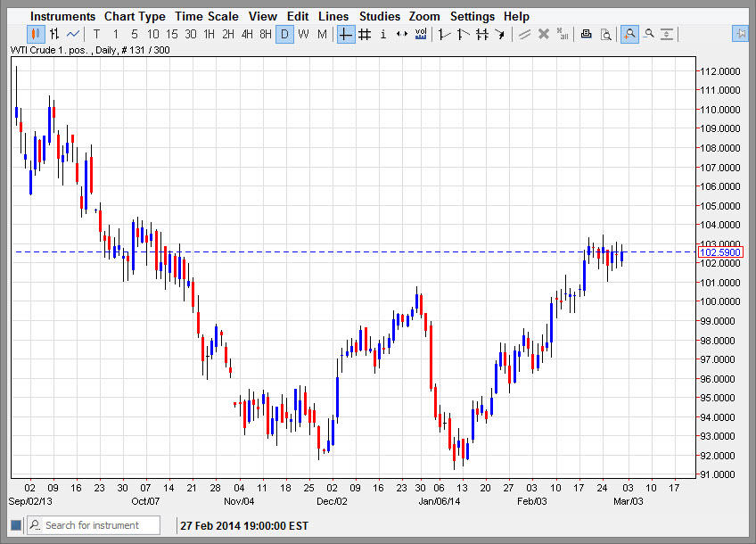
Task: Click the delete all lines icon
Action: pos(563,35)
